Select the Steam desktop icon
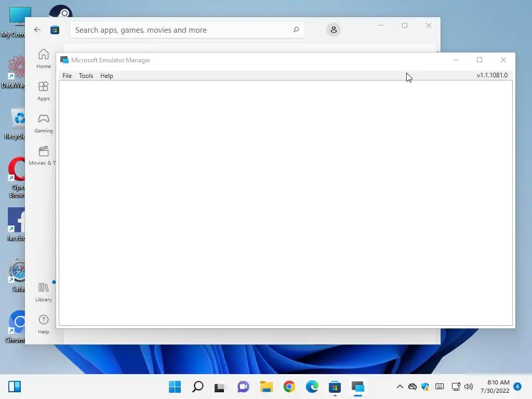 coord(61,11)
